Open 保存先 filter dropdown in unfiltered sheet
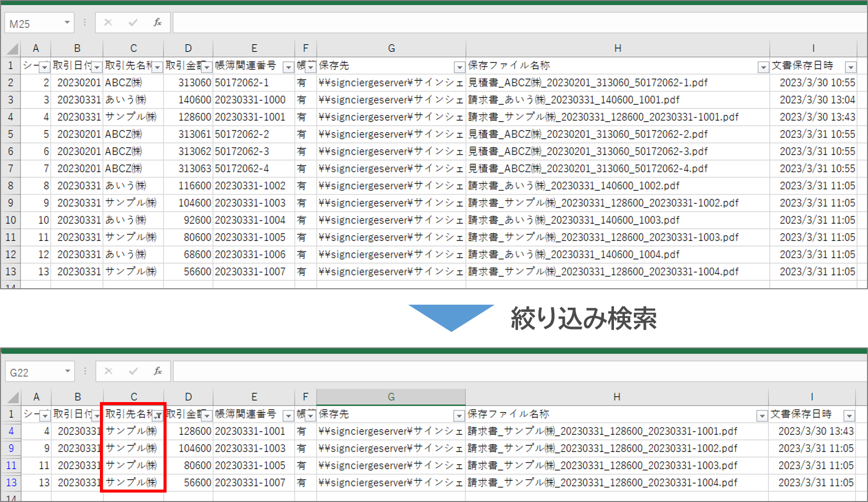 459,67
